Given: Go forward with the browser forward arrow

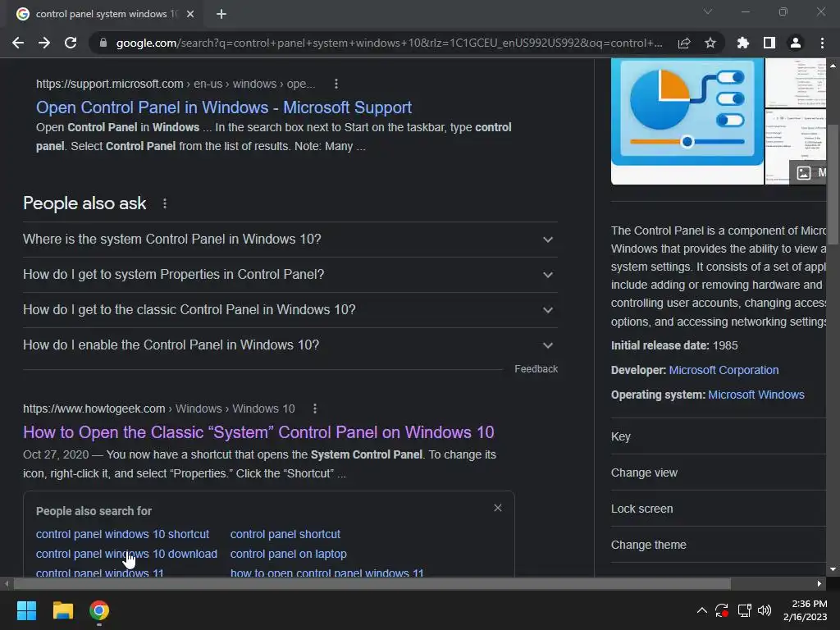Looking at the screenshot, I should [44, 43].
